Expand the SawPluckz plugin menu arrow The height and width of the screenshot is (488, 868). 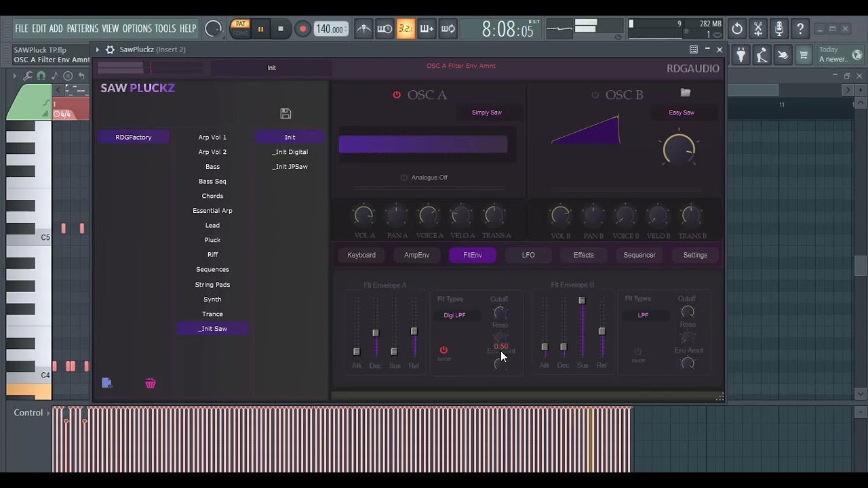(98, 49)
